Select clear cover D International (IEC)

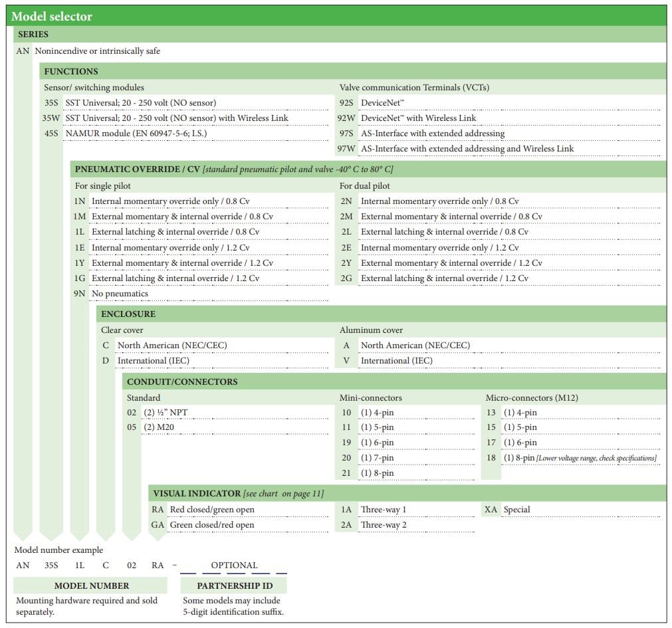[153, 361]
